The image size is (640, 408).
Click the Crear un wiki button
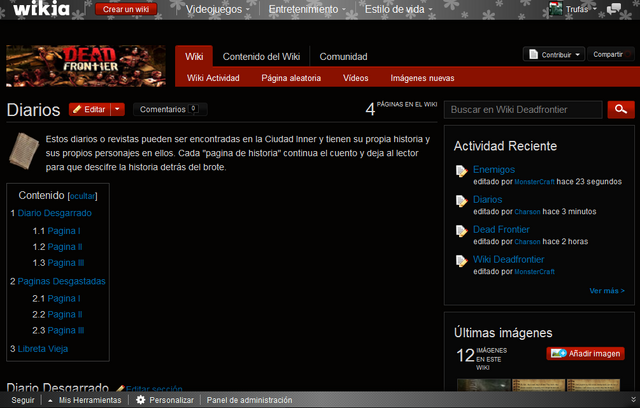coord(126,9)
